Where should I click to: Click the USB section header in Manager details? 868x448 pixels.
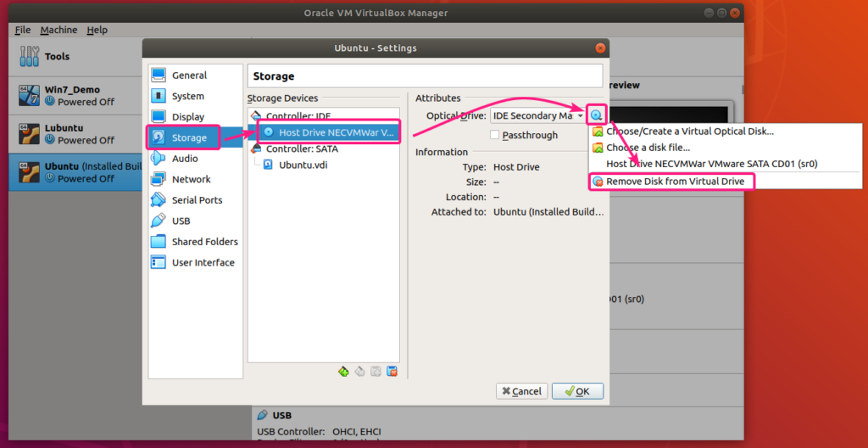(x=281, y=415)
